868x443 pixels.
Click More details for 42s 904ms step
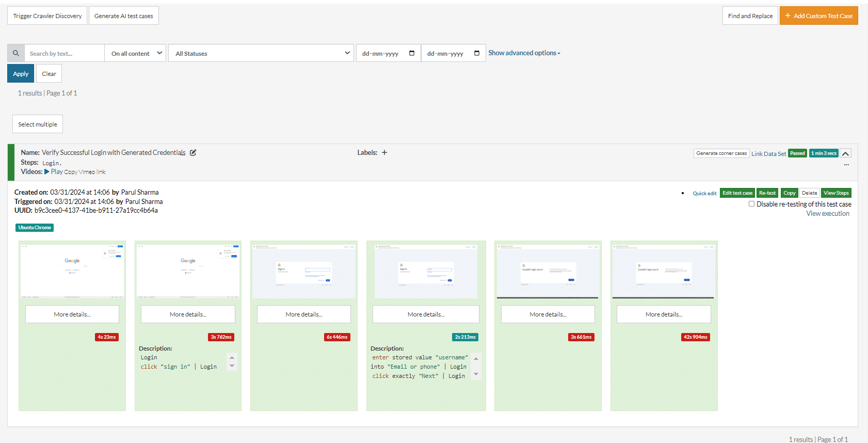click(664, 314)
